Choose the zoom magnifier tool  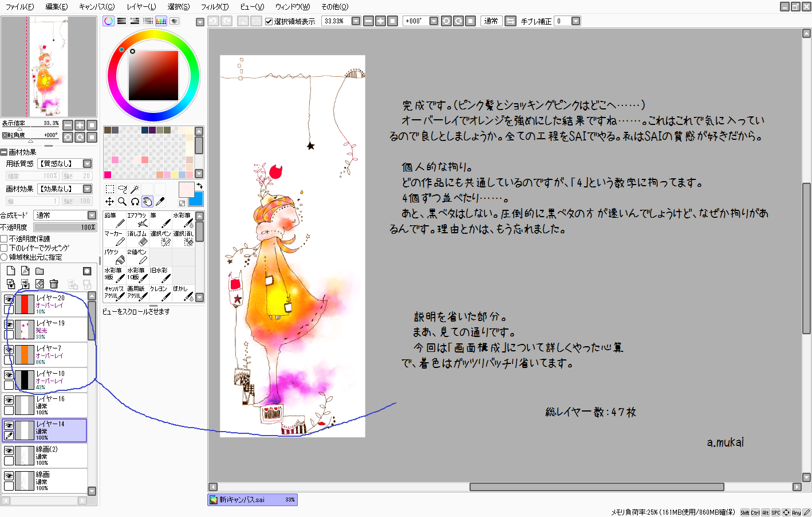pyautogui.click(x=122, y=201)
